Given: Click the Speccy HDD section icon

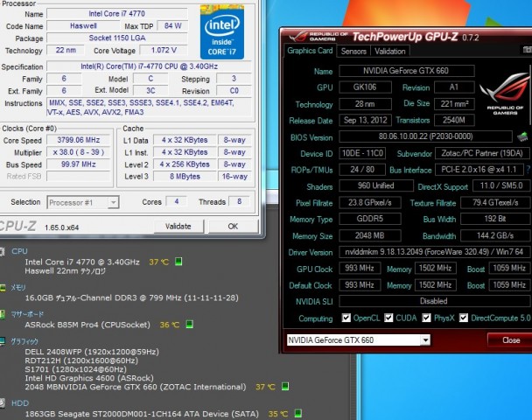Looking at the screenshot, I should pos(3,403).
